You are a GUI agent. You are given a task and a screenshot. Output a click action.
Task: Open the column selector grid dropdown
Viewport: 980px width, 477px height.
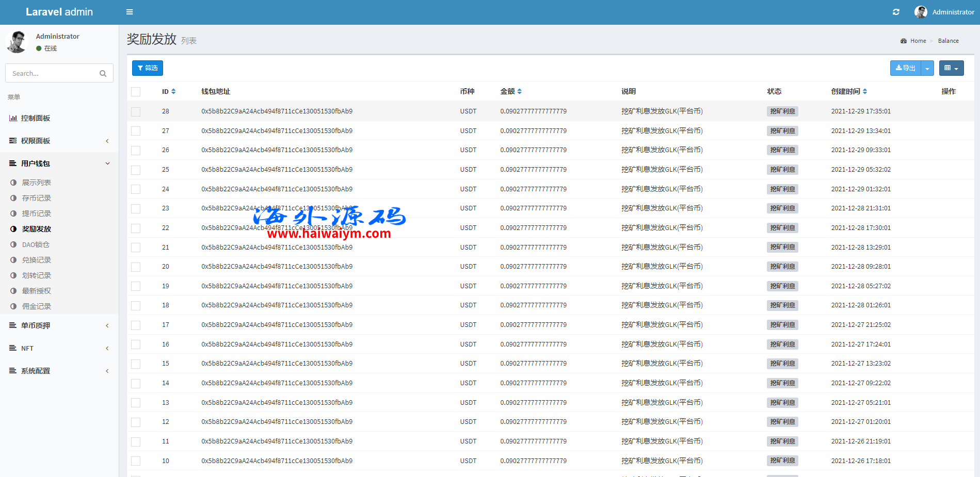[951, 68]
